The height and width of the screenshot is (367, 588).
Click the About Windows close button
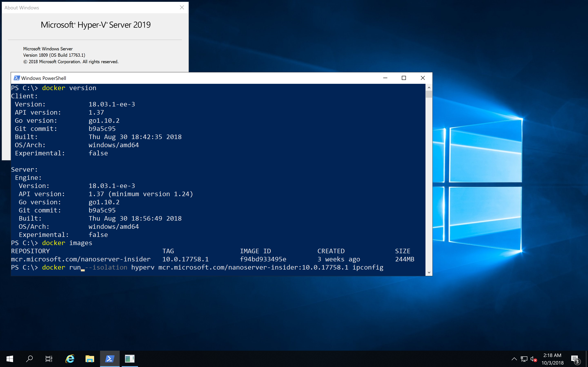[x=182, y=7]
